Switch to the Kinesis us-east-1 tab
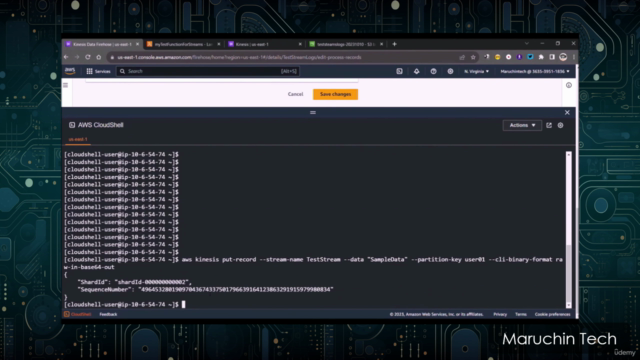Screen dimensions: 640x360 pos(265,44)
